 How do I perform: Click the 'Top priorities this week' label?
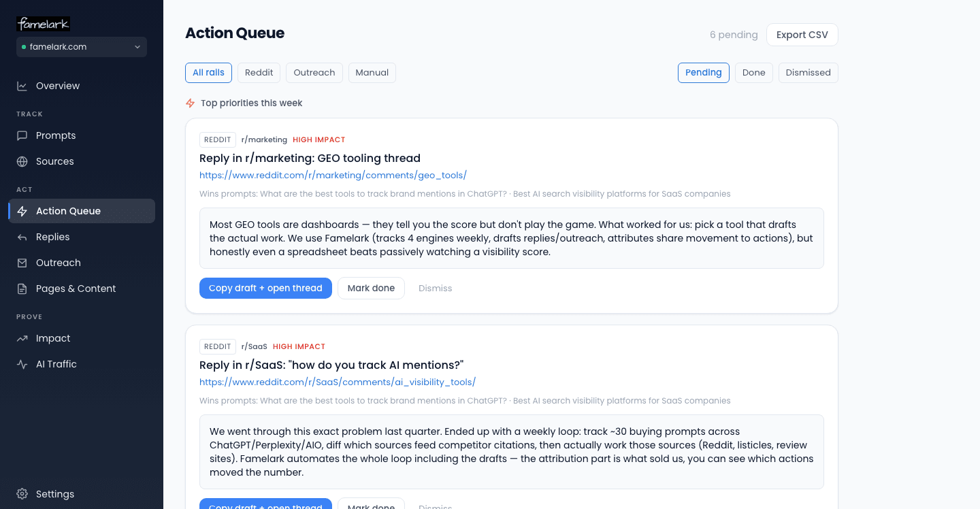252,103
